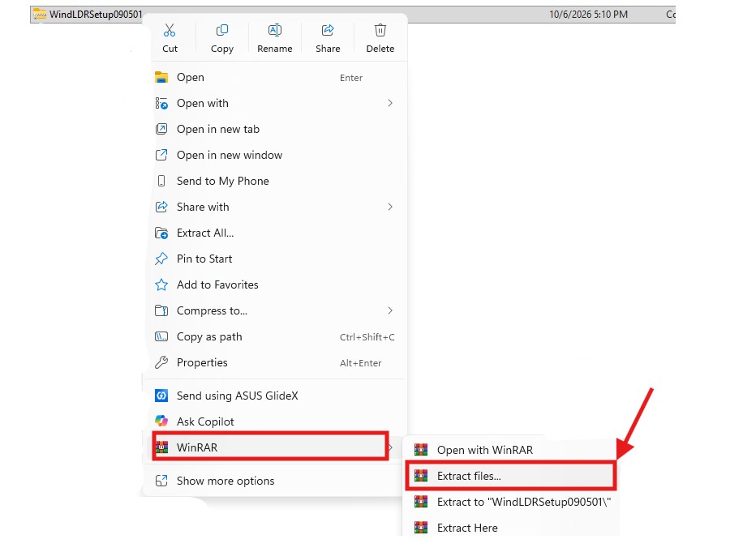This screenshot has width=756, height=552.
Task: Select the WindLDRSetup090501 file row
Action: tap(352, 15)
